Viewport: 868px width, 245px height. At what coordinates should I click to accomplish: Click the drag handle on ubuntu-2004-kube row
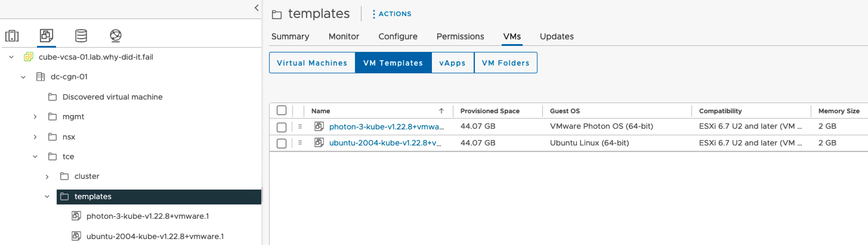click(x=300, y=143)
